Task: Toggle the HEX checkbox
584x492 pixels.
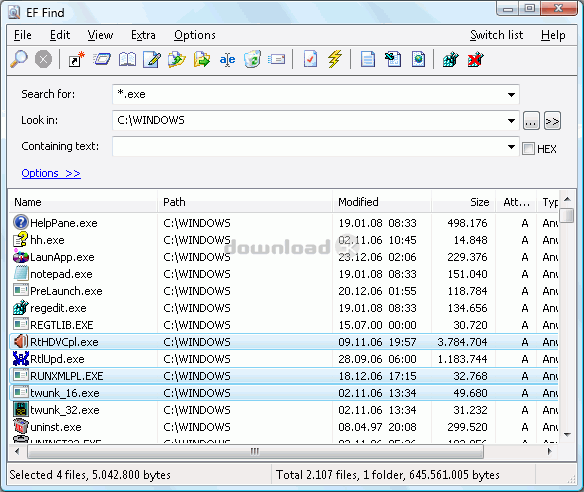Action: (528, 149)
